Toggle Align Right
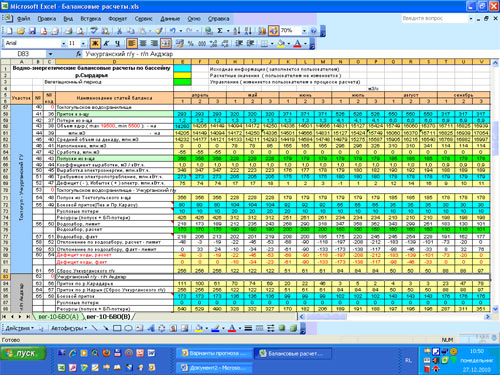 154,43
